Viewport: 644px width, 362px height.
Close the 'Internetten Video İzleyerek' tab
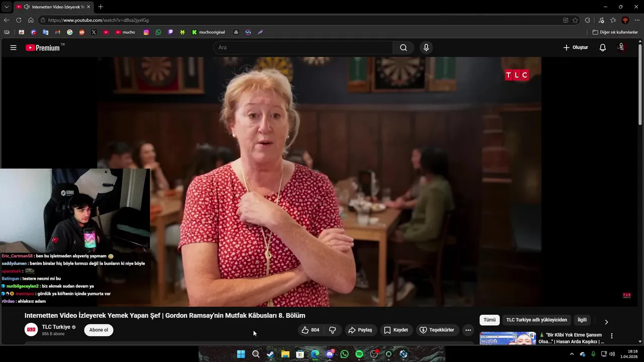89,7
